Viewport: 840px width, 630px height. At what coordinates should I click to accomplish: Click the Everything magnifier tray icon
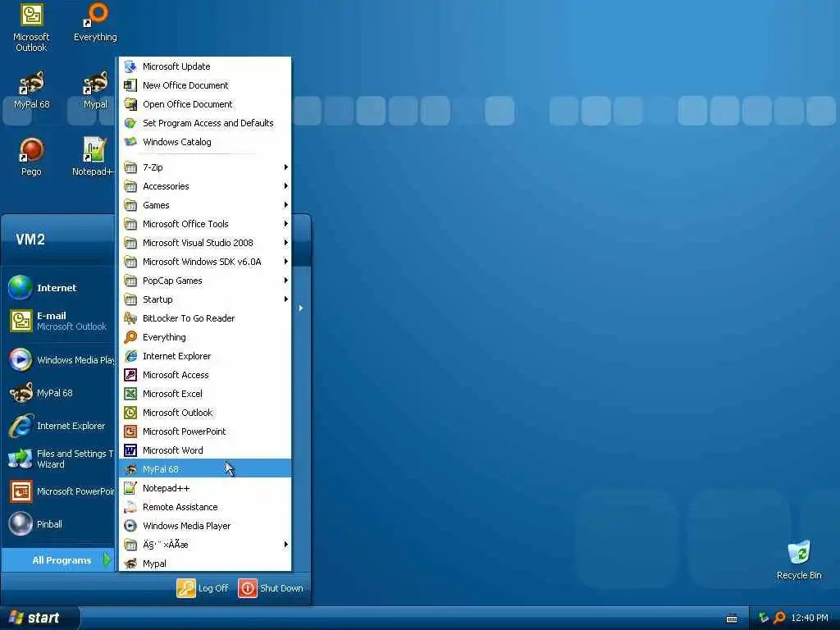coord(779,618)
